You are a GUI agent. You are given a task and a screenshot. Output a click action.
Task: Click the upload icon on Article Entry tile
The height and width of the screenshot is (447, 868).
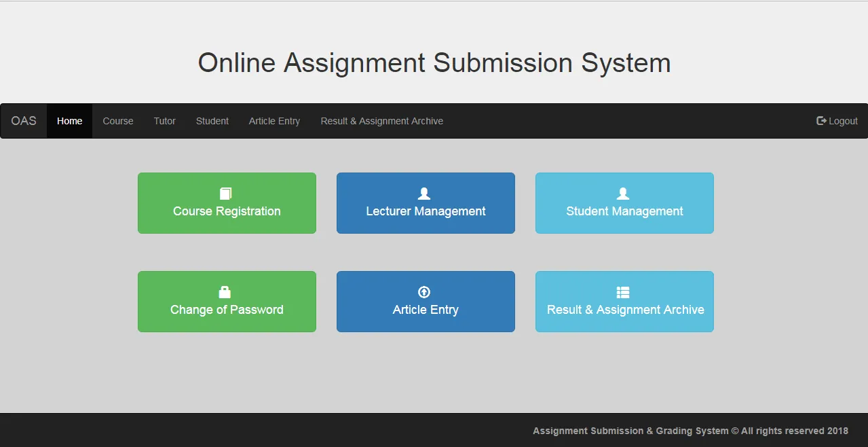point(424,292)
